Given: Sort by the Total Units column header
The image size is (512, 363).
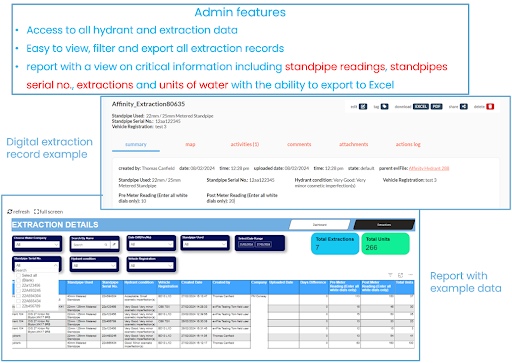Looking at the screenshot, I should [x=405, y=287].
